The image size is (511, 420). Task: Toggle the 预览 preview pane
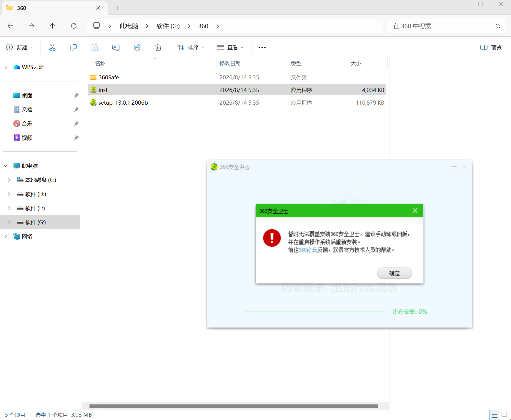tap(491, 48)
